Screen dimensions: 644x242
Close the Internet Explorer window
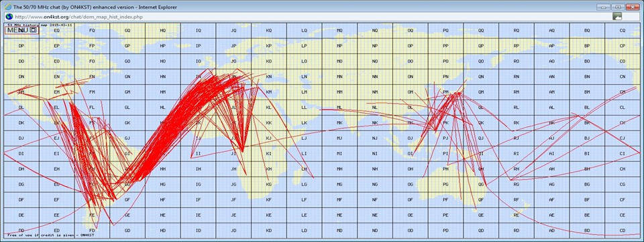(633, 7)
